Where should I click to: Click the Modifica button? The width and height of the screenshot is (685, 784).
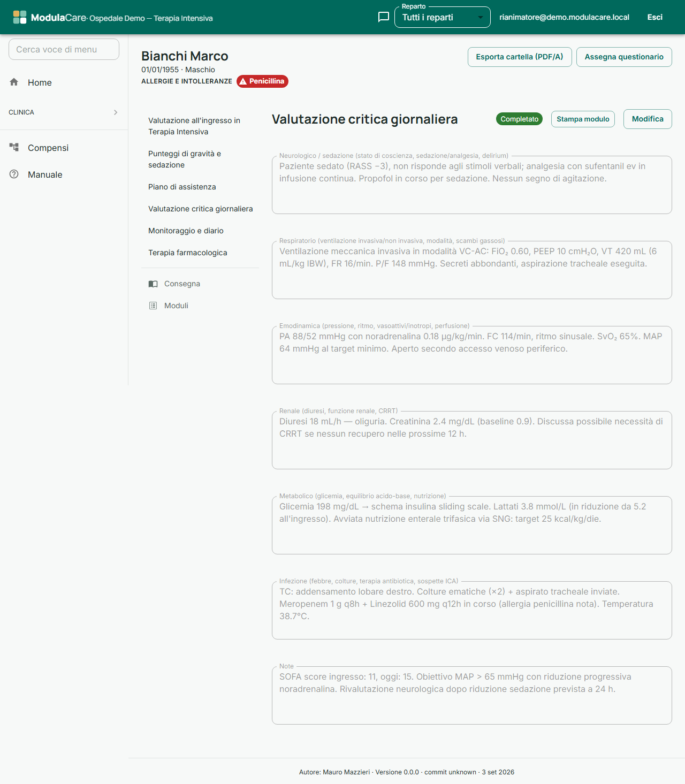[x=648, y=119]
